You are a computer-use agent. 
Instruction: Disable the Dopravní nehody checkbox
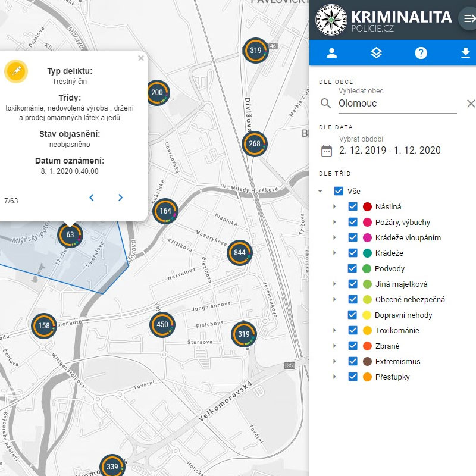[353, 315]
